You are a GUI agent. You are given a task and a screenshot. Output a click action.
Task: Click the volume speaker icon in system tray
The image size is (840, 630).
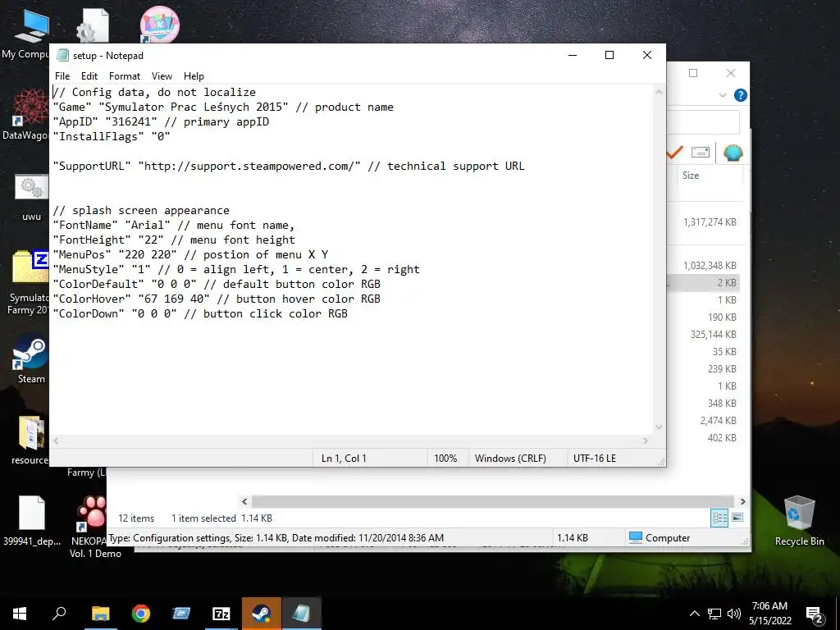point(733,614)
